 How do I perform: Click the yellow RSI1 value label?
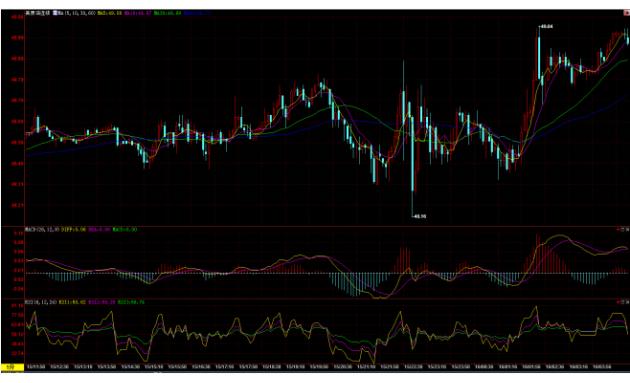point(72,302)
